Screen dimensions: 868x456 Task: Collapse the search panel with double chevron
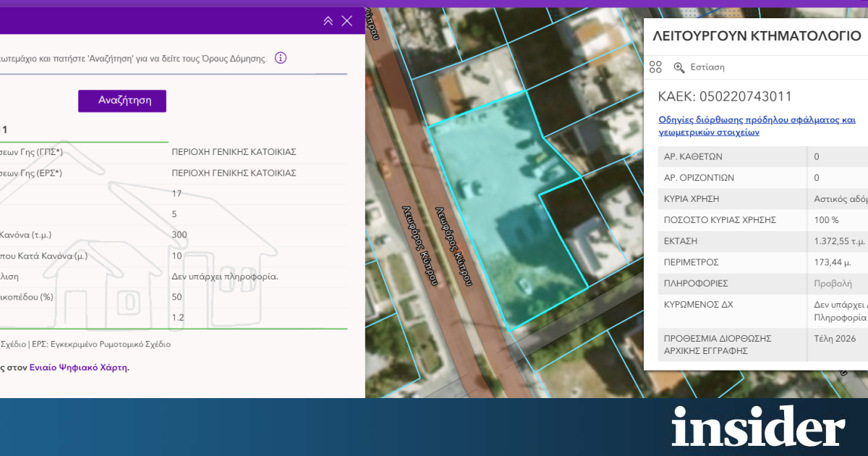[328, 21]
